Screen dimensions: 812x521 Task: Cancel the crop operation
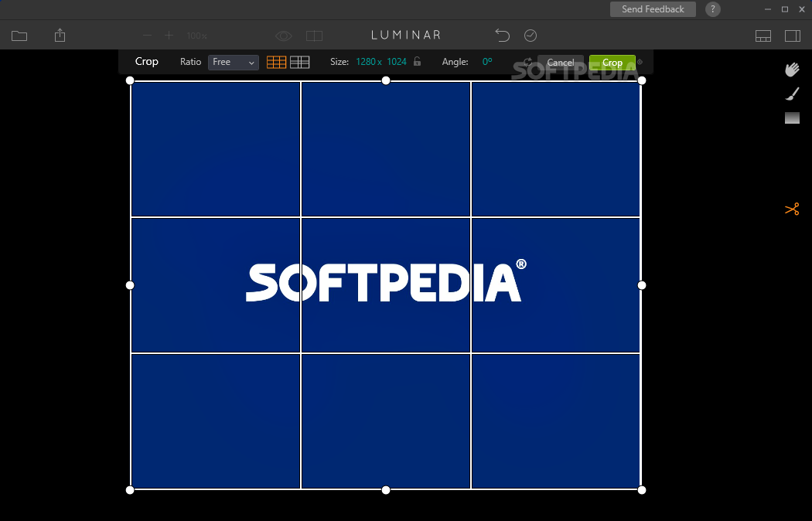click(x=561, y=63)
